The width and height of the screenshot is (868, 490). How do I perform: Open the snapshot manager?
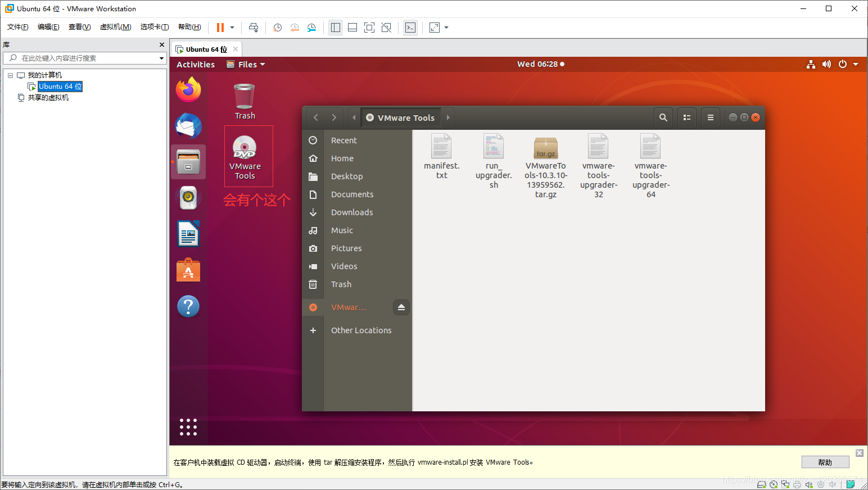pyautogui.click(x=311, y=28)
